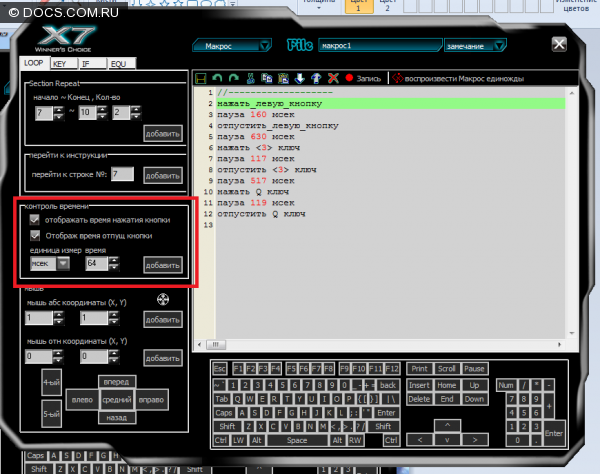Click добавить for мышь абс координаты

(163, 319)
